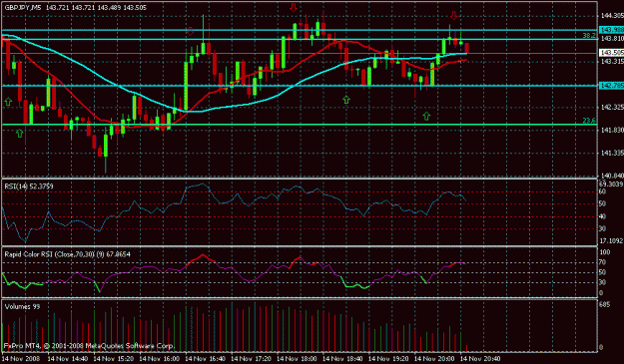Click the 14 Nov 15:20 time label
Image resolution: width=624 pixels, height=364 pixels.
click(x=114, y=359)
